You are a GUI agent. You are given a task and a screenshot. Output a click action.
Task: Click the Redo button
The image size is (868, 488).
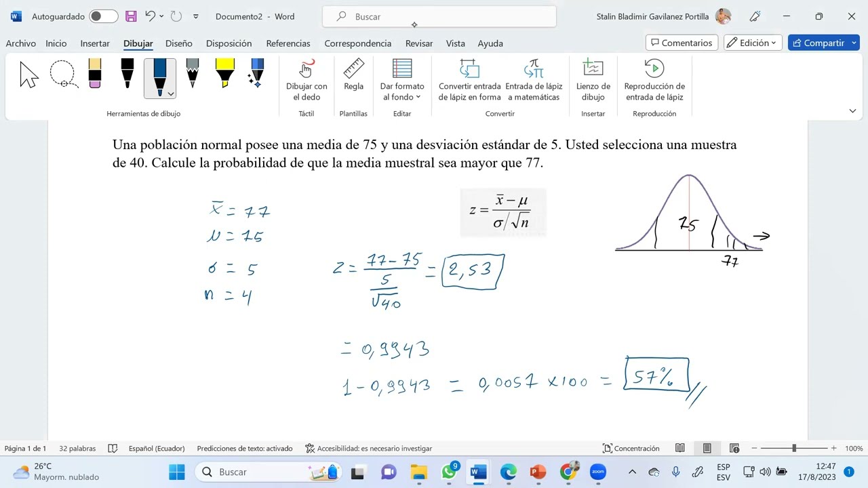coord(176,16)
